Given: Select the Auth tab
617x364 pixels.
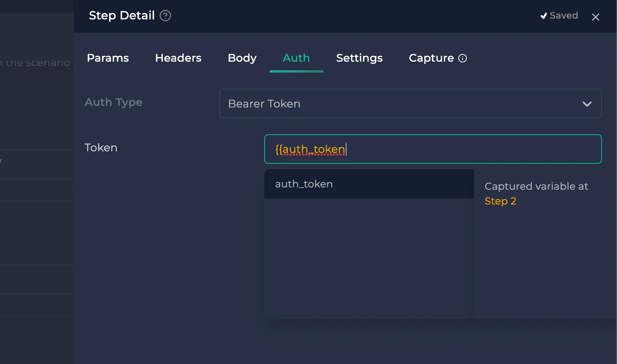Looking at the screenshot, I should coord(296,58).
